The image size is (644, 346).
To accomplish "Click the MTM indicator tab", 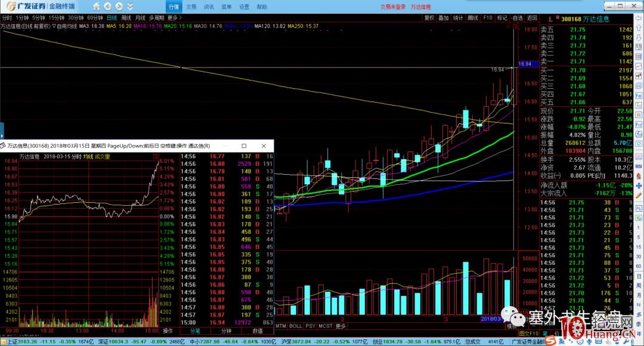I will pyautogui.click(x=281, y=326).
